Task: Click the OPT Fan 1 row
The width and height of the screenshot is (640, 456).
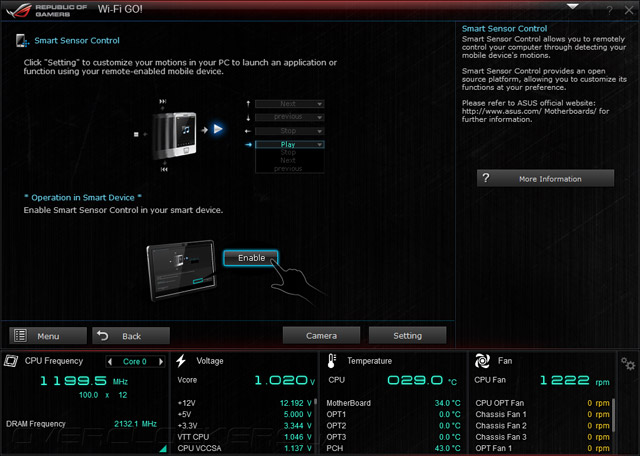Action: click(542, 448)
